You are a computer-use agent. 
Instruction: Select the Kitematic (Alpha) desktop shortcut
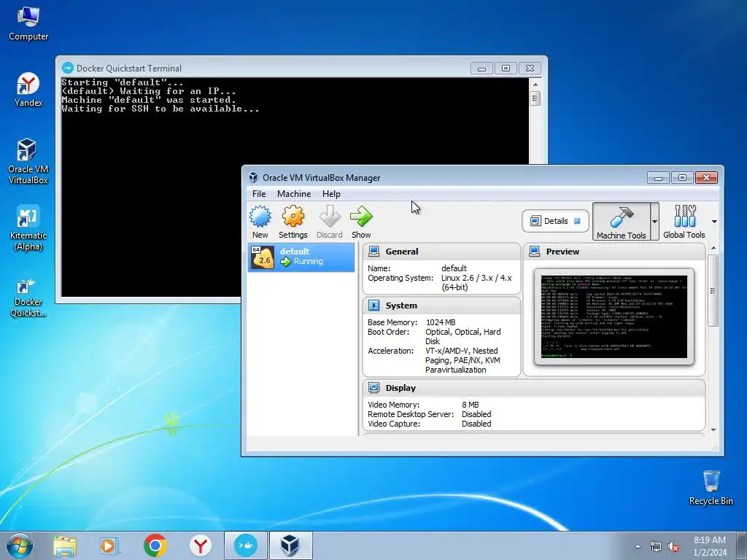point(28,227)
